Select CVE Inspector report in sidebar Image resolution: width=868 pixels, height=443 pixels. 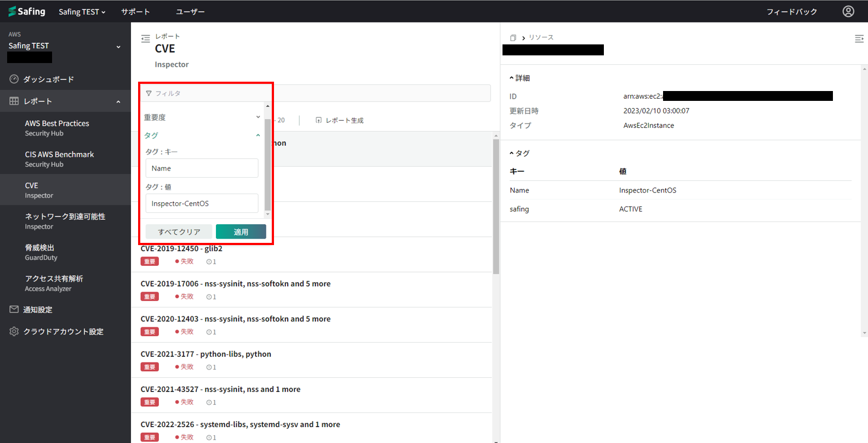(65, 190)
